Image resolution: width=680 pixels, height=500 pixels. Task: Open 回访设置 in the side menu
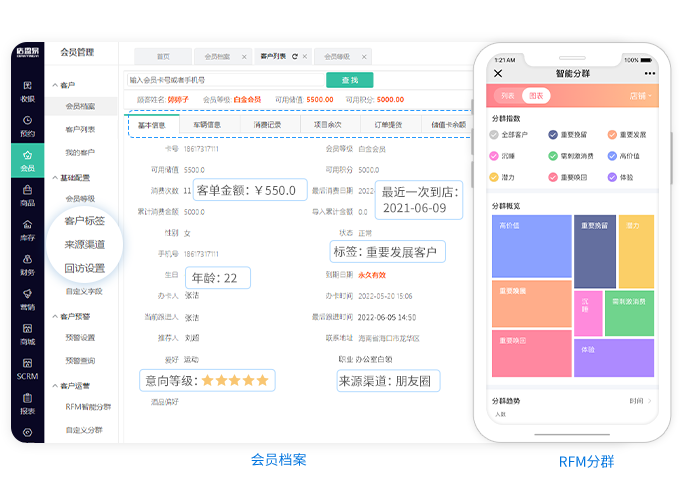85,268
